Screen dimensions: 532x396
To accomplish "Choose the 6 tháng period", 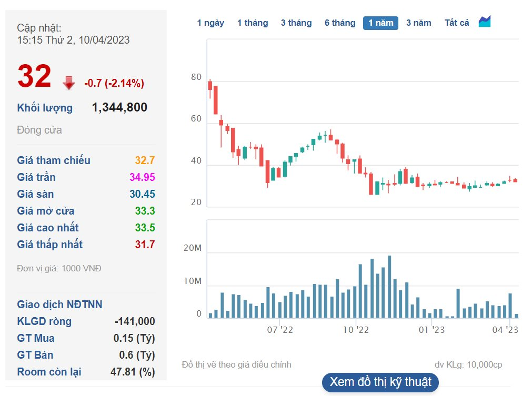I will (x=340, y=23).
